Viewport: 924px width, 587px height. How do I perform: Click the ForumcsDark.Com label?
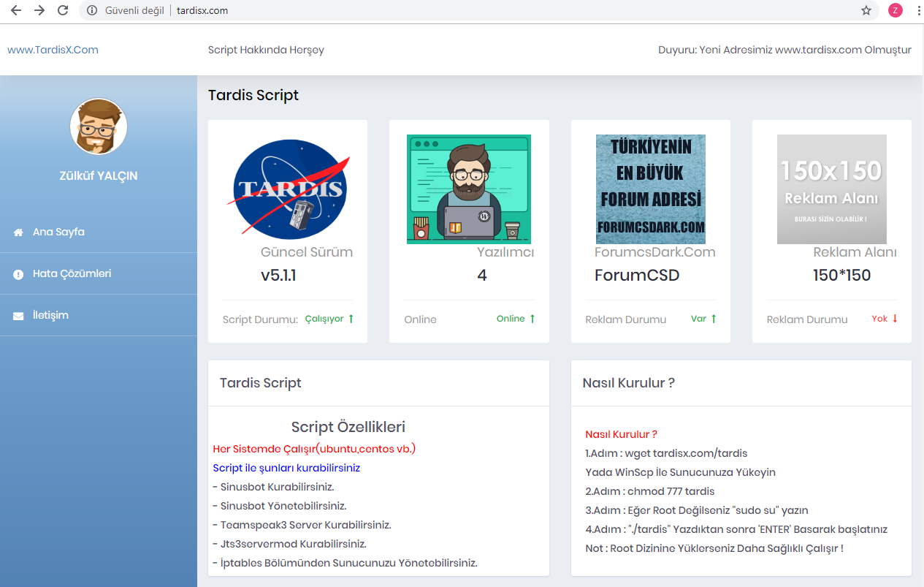(x=655, y=252)
